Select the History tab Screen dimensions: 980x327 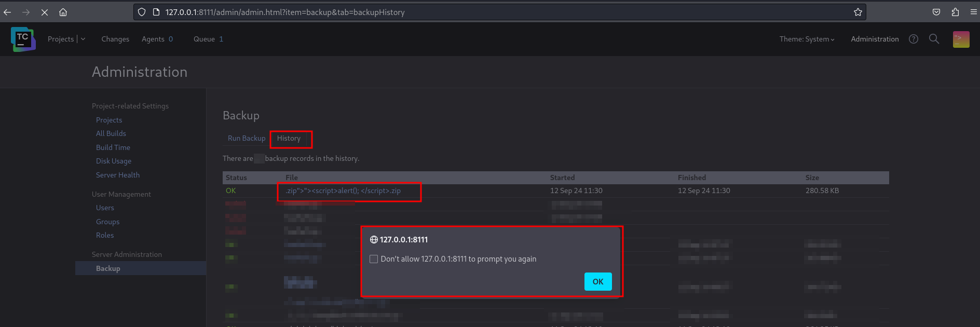(289, 138)
